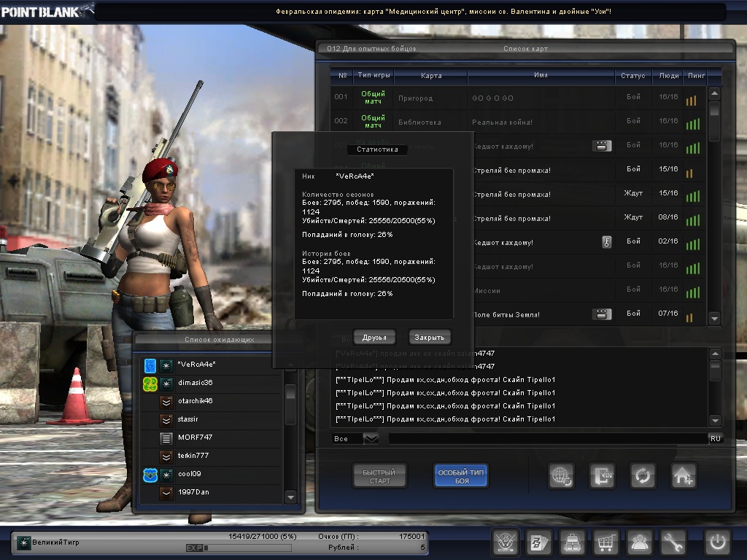Image resolution: width=747 pixels, height=560 pixels.
Task: Click the waiting list scroll down arrow
Action: tap(290, 497)
